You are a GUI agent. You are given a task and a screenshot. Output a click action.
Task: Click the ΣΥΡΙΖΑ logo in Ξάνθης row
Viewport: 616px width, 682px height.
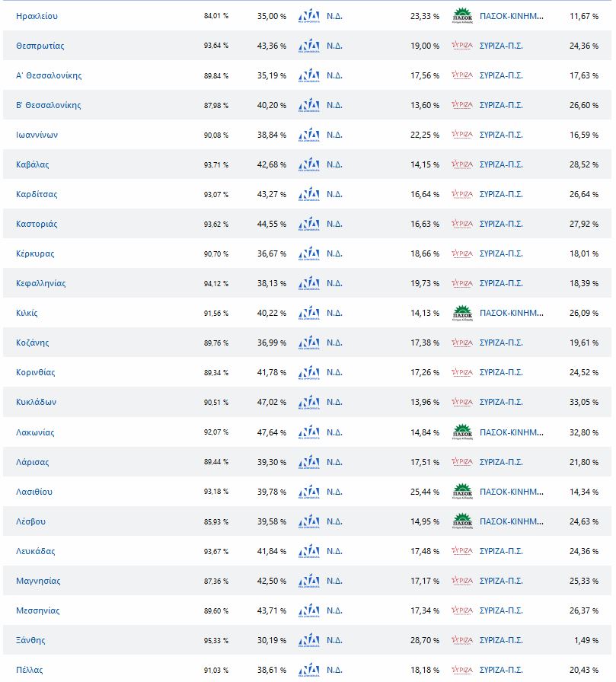tap(462, 640)
